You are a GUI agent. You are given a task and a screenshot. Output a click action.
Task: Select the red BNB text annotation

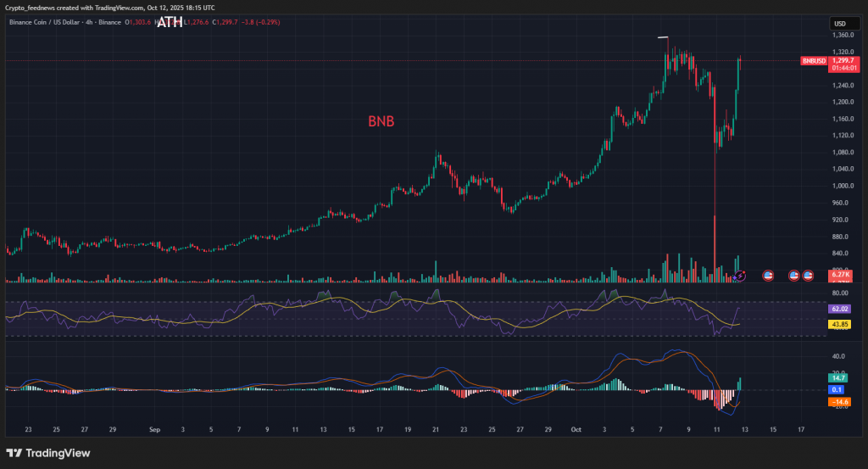click(x=381, y=121)
